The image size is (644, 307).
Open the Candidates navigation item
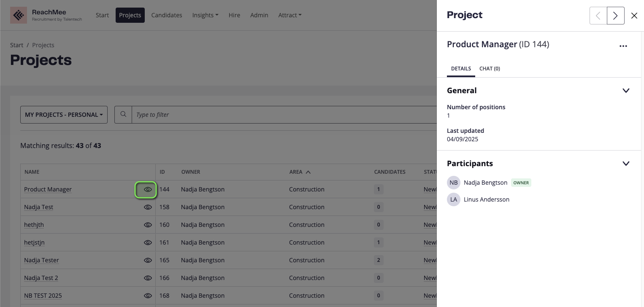(x=167, y=15)
